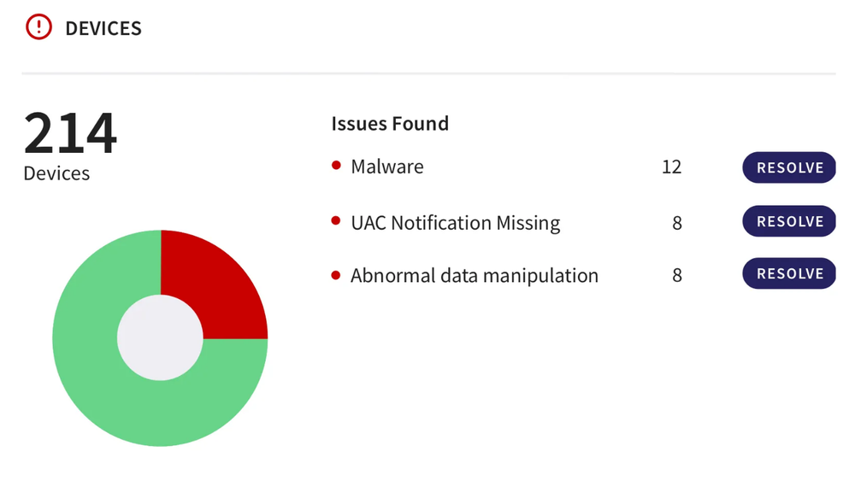Click the Devices label under 214
The width and height of the screenshot is (855, 504).
[x=56, y=173]
